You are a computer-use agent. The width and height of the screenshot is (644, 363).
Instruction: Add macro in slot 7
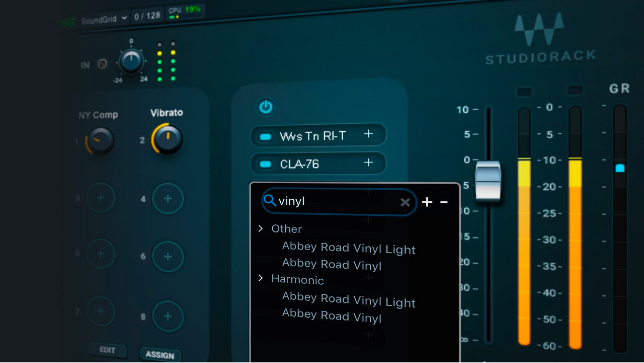[x=100, y=311]
